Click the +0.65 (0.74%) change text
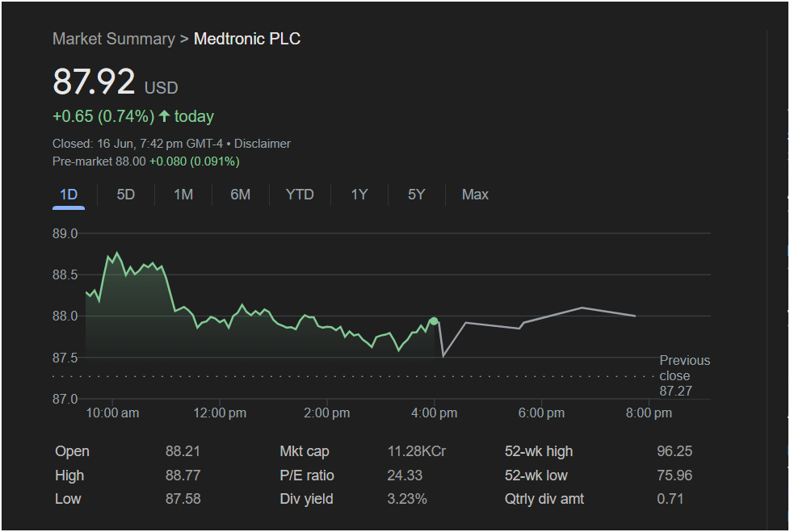The image size is (790, 532). (x=103, y=116)
